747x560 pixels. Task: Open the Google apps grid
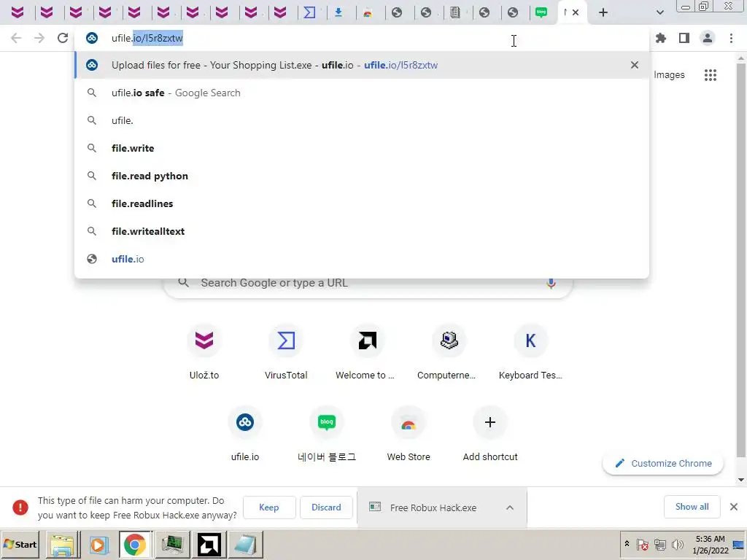(x=711, y=75)
